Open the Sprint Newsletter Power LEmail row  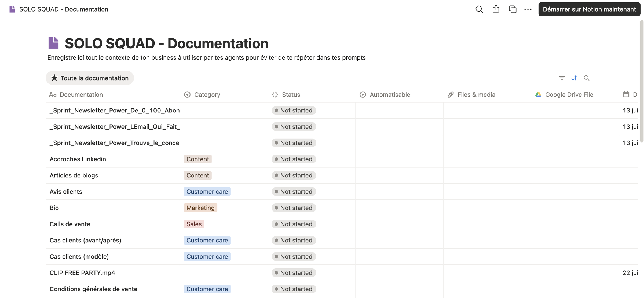pyautogui.click(x=115, y=127)
